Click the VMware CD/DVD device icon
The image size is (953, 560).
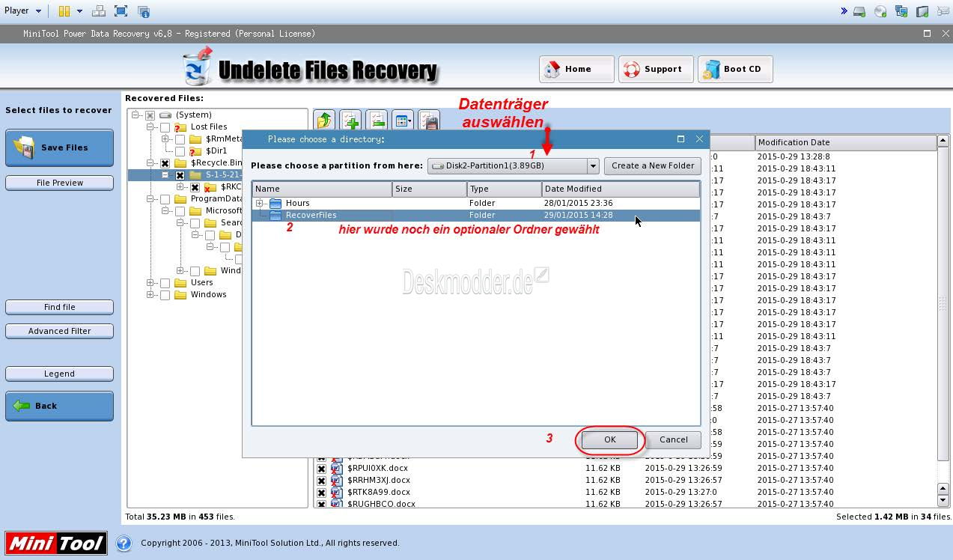(x=880, y=11)
